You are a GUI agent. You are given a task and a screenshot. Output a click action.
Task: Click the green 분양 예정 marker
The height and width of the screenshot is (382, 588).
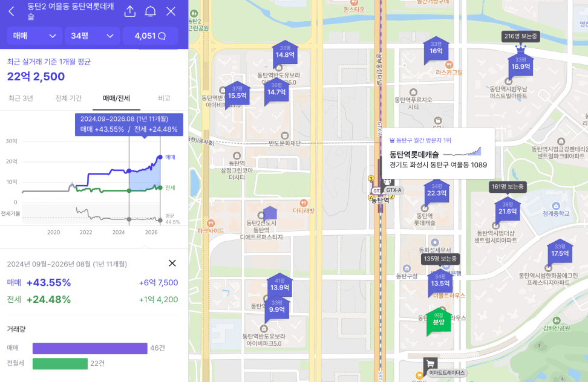(439, 320)
